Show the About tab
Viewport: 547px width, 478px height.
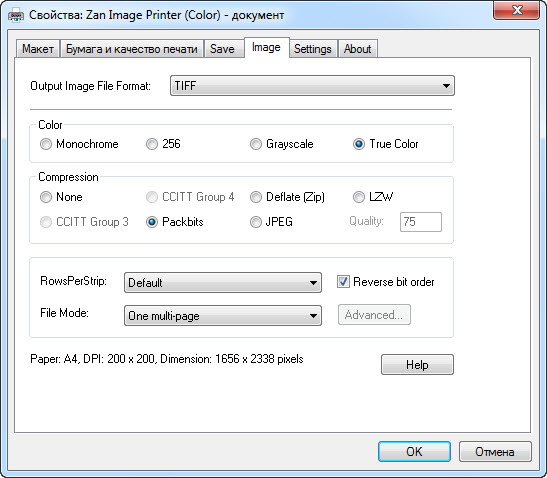357,49
